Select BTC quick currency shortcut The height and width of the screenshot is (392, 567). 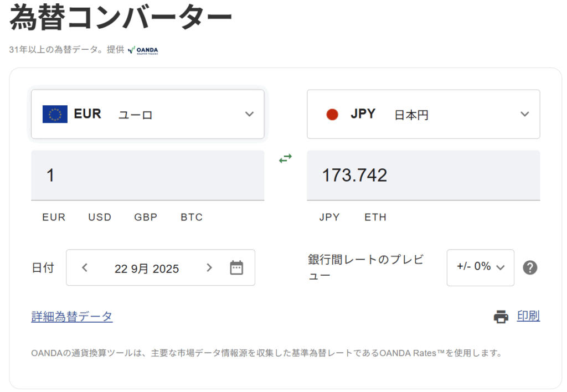(192, 217)
